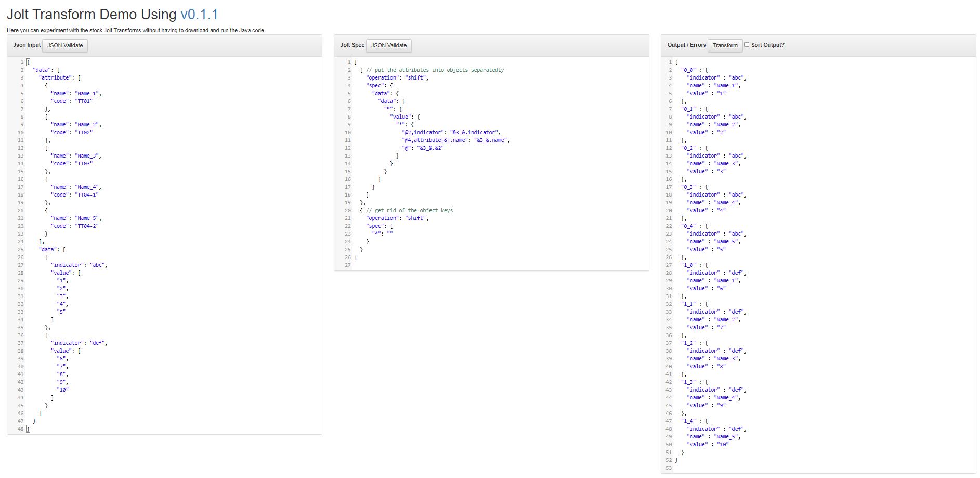The width and height of the screenshot is (980, 478).
Task: Run the Transform button
Action: point(725,45)
